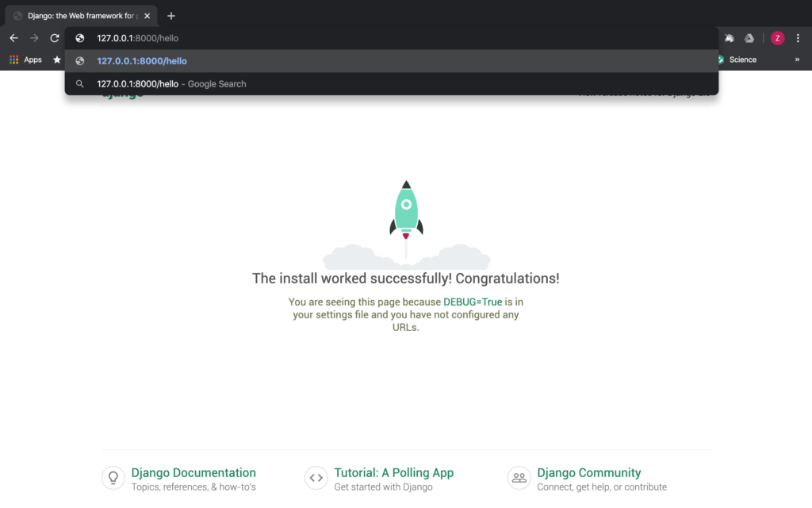The height and width of the screenshot is (508, 812).
Task: Click the "The install worked successfully! Congratulations!" heading
Action: tap(406, 279)
